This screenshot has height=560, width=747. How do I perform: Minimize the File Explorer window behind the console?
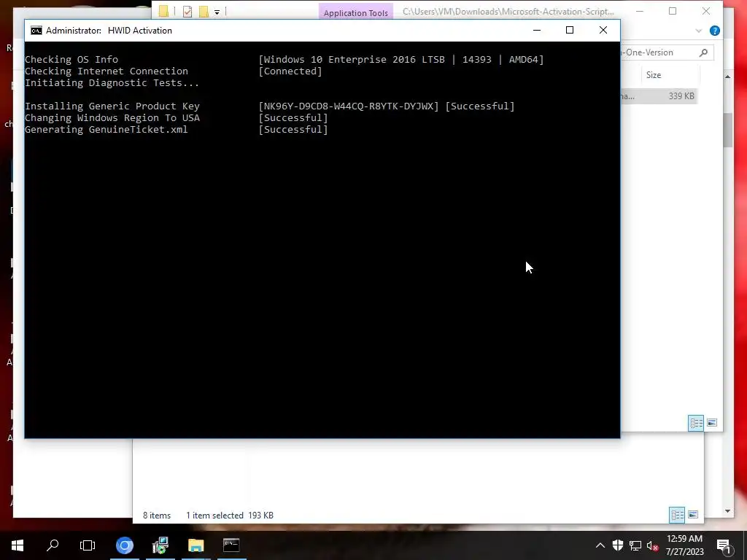point(640,11)
